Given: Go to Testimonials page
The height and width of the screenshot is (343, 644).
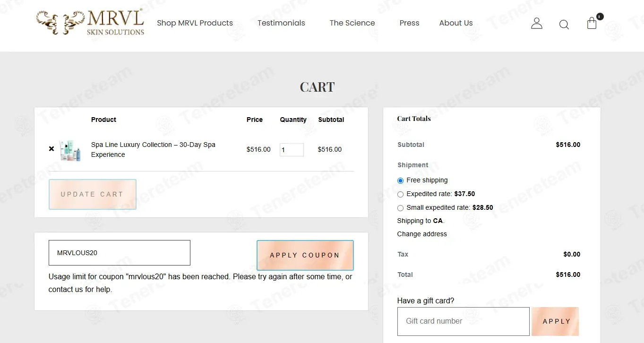Looking at the screenshot, I should point(281,23).
